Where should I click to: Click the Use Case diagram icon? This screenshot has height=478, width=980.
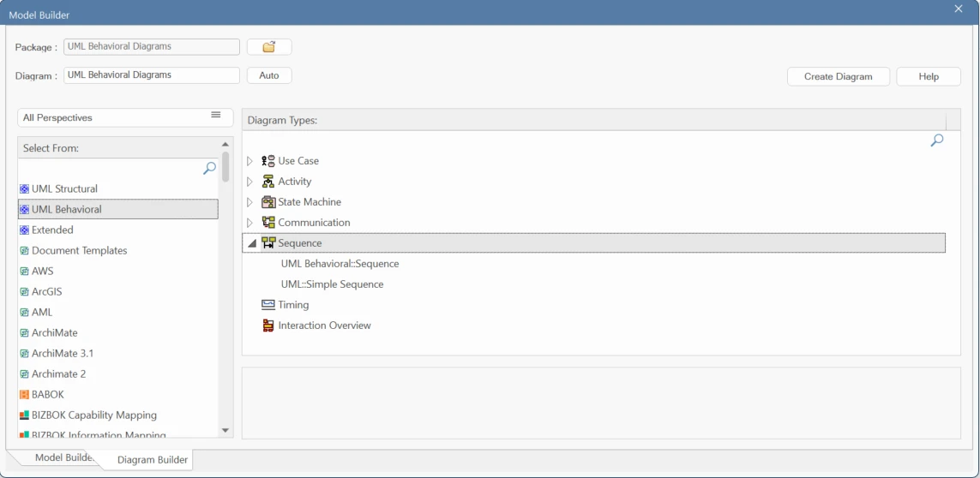click(268, 160)
